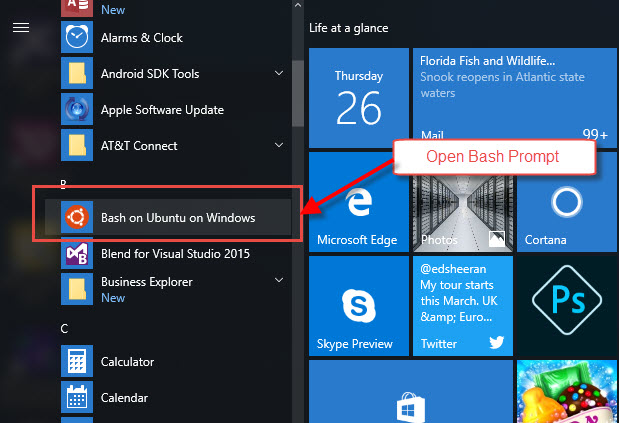Open the Photos tile
Screen dimensions: 619x423
pyautogui.click(x=463, y=213)
